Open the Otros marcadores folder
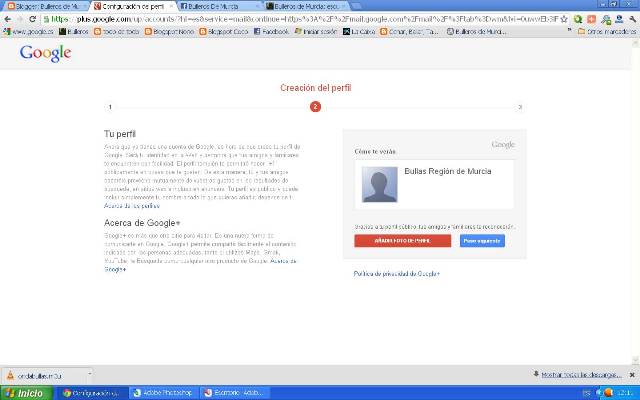The height and width of the screenshot is (400, 640). click(607, 31)
